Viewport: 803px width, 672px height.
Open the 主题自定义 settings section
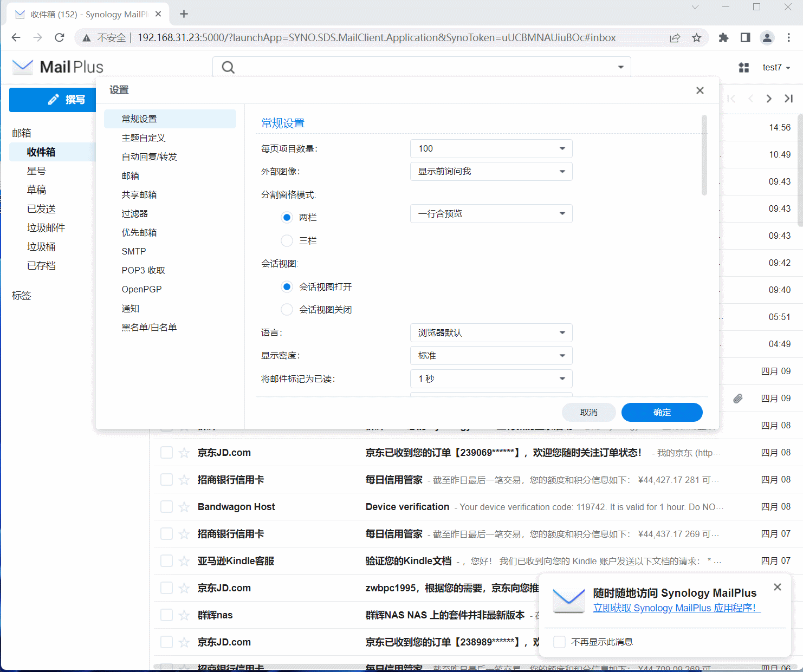point(170,138)
